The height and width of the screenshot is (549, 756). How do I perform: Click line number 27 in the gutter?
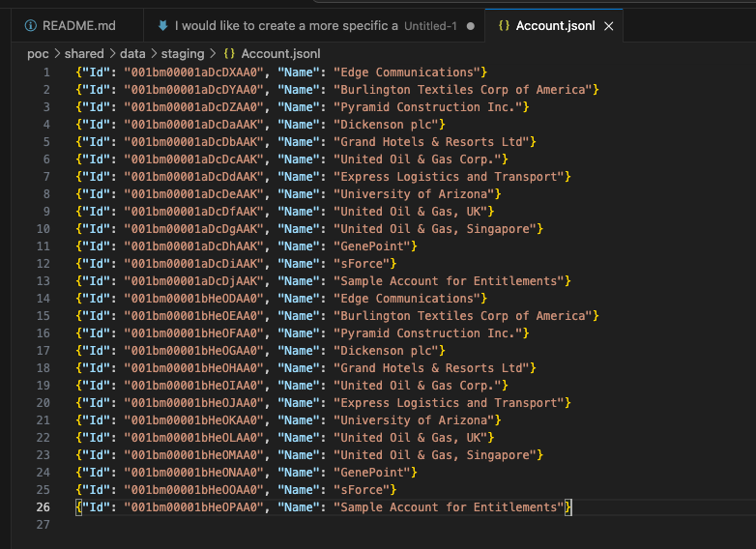[x=43, y=525]
